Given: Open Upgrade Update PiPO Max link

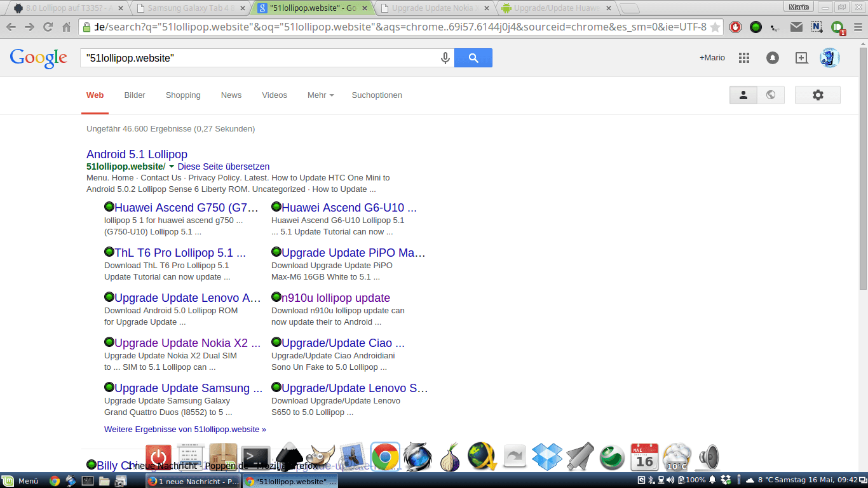Looking at the screenshot, I should (x=353, y=253).
